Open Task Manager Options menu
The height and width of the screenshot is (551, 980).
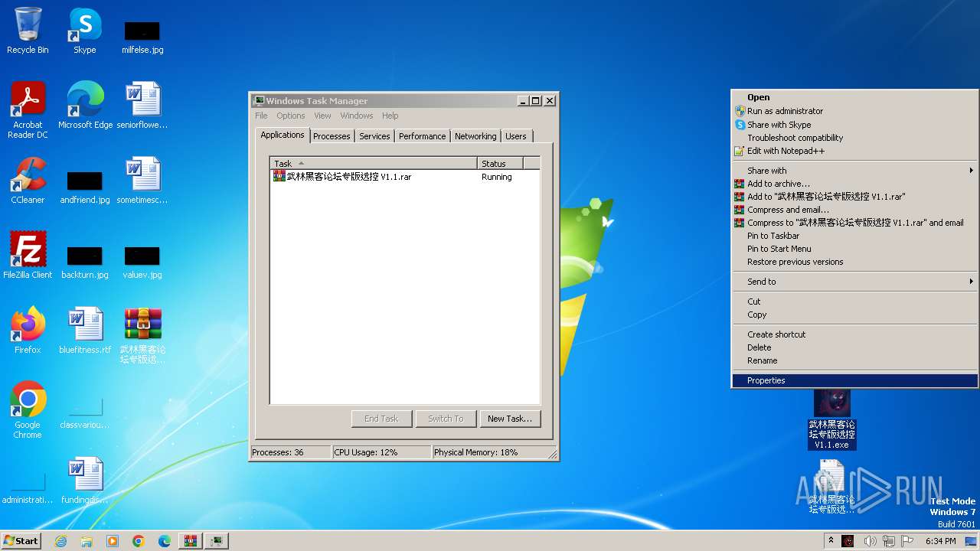(291, 116)
